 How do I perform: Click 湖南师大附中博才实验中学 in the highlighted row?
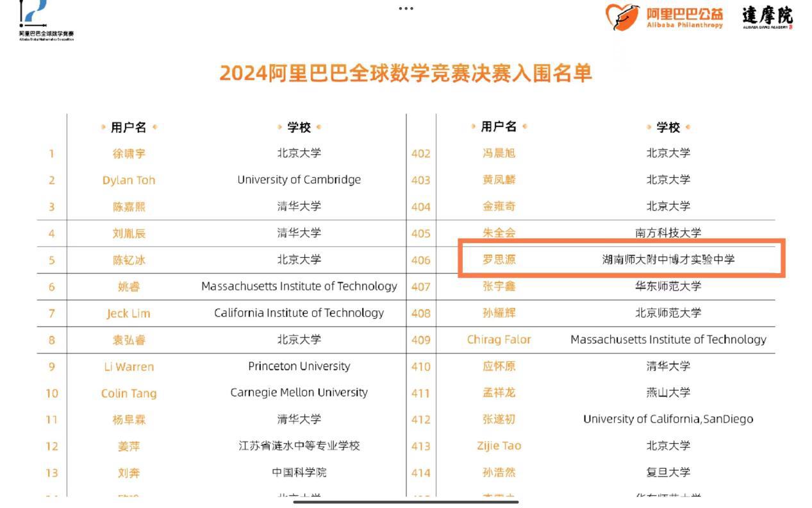[668, 260]
